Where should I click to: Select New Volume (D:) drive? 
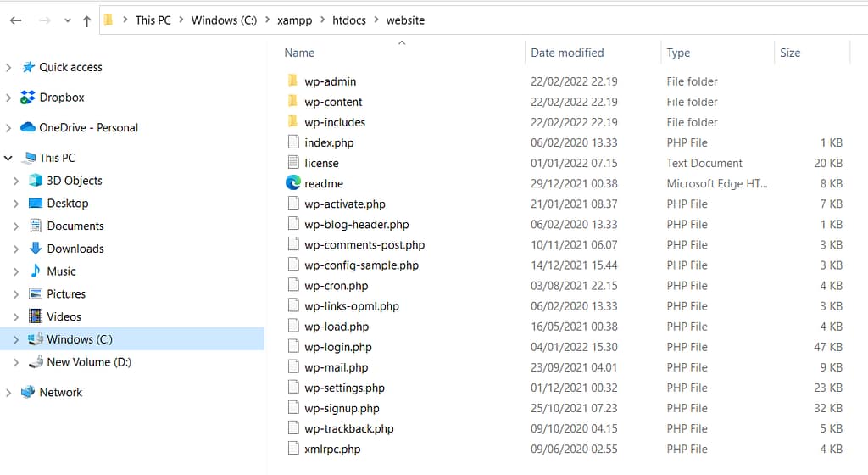[89, 362]
